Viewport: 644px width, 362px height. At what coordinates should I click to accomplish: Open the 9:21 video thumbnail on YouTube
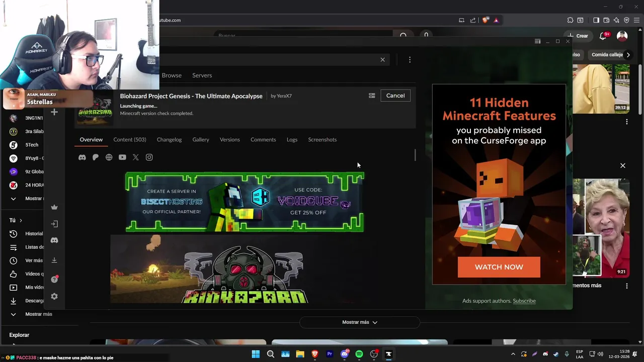point(601,228)
